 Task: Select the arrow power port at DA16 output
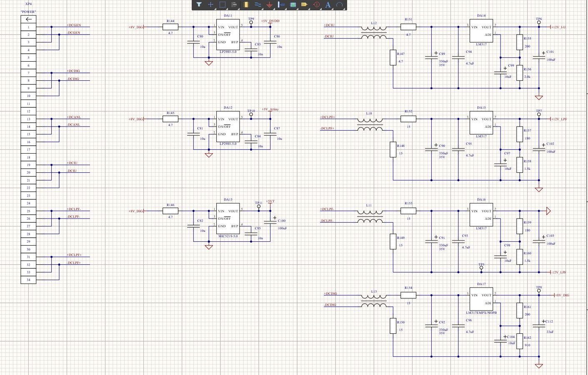(x=548, y=211)
